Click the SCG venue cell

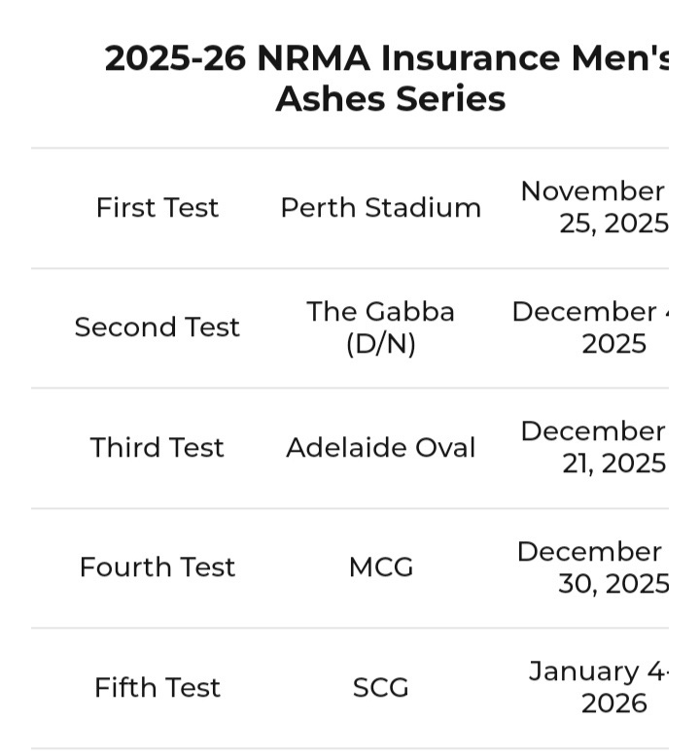click(381, 687)
